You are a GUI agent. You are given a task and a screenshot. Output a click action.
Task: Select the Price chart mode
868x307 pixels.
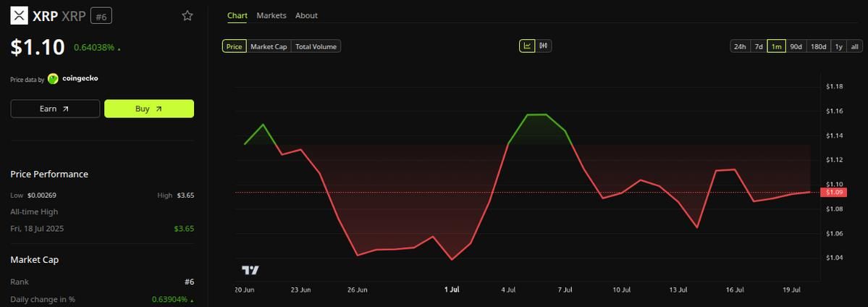point(234,46)
